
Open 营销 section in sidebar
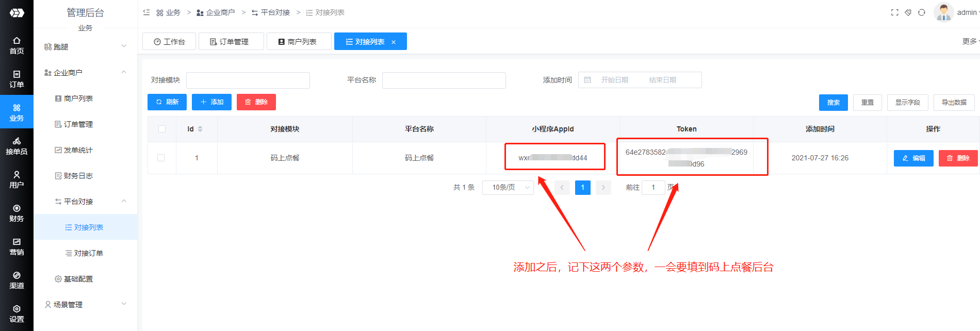17,246
